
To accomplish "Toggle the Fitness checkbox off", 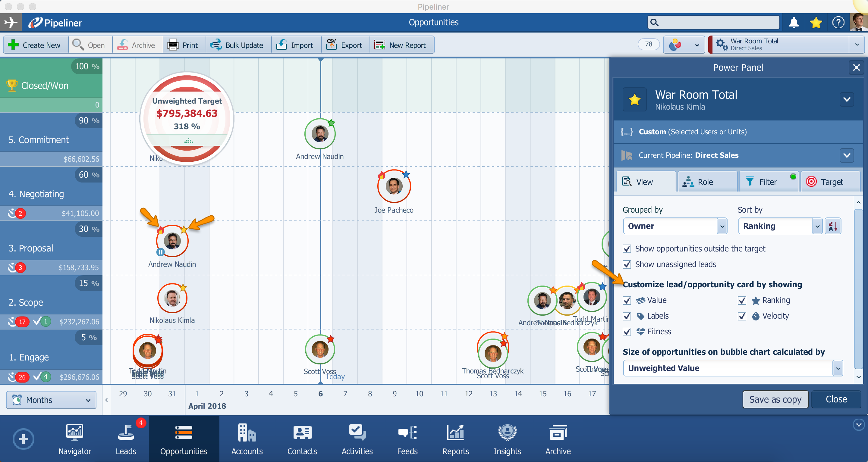I will [627, 332].
